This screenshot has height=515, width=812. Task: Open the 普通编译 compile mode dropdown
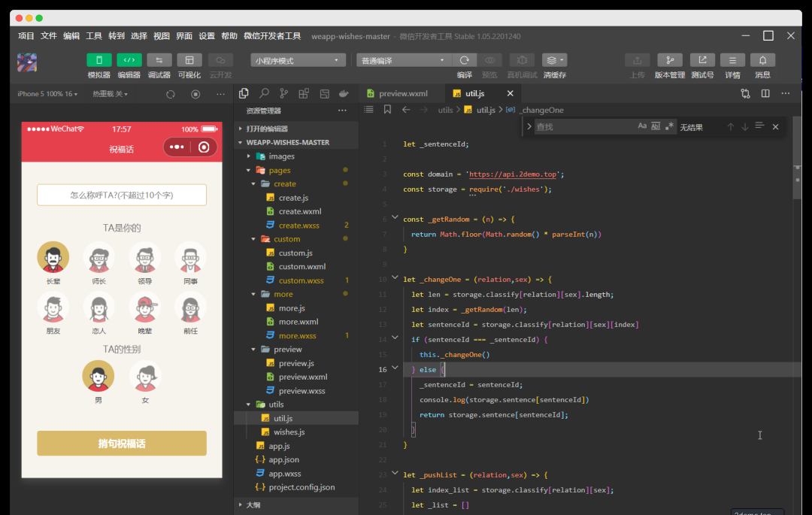(404, 61)
